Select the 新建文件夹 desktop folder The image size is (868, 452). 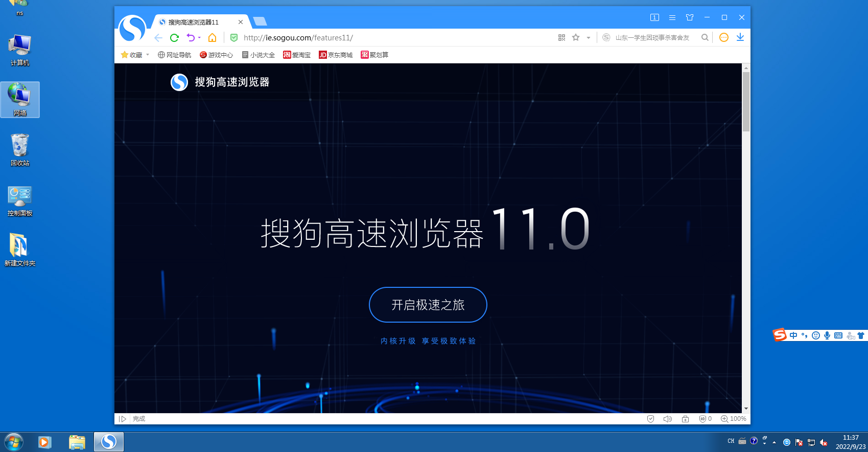point(20,250)
